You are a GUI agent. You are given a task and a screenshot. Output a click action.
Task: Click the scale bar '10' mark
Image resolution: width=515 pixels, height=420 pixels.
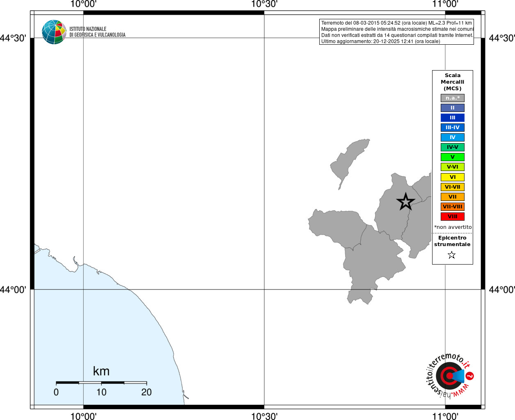pos(101,392)
